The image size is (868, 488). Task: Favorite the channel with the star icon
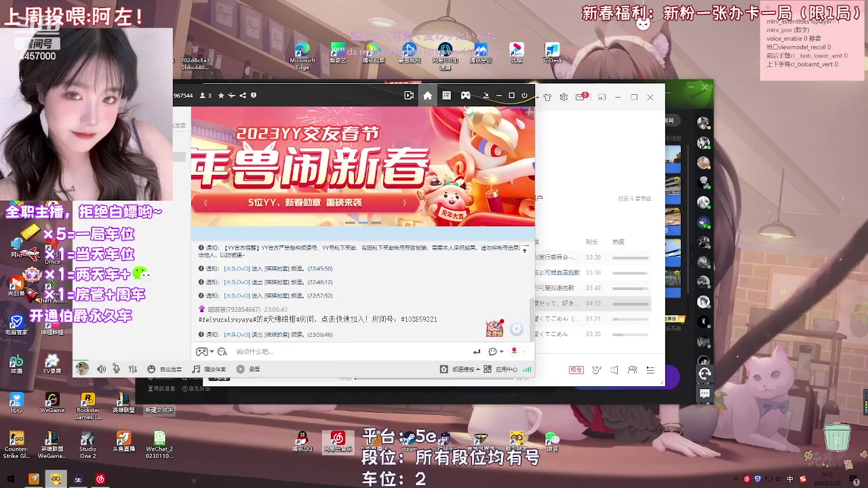221,96
